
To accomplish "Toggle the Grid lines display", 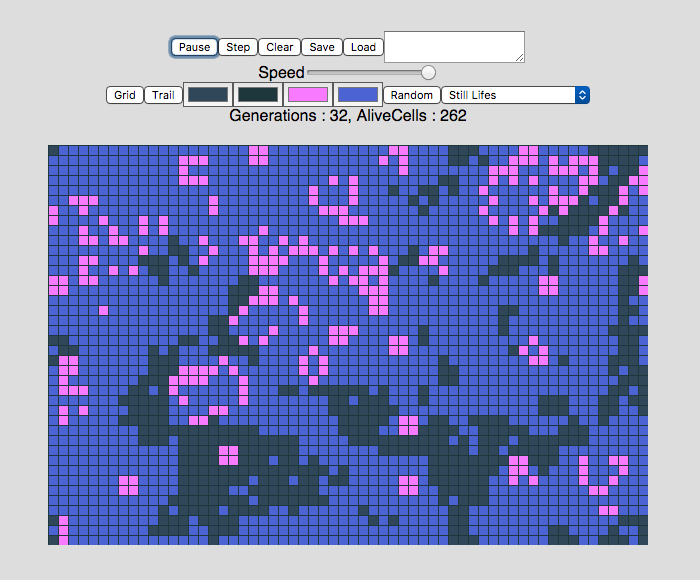I will (x=125, y=95).
